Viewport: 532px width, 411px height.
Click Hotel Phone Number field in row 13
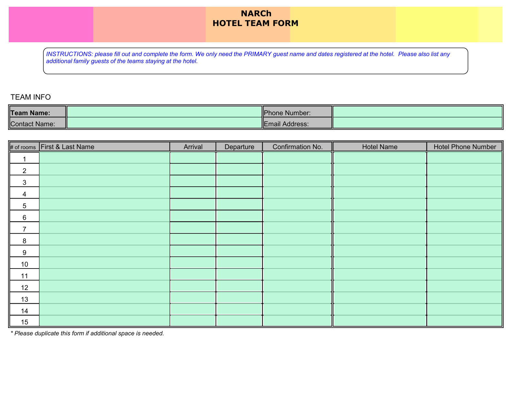point(465,298)
